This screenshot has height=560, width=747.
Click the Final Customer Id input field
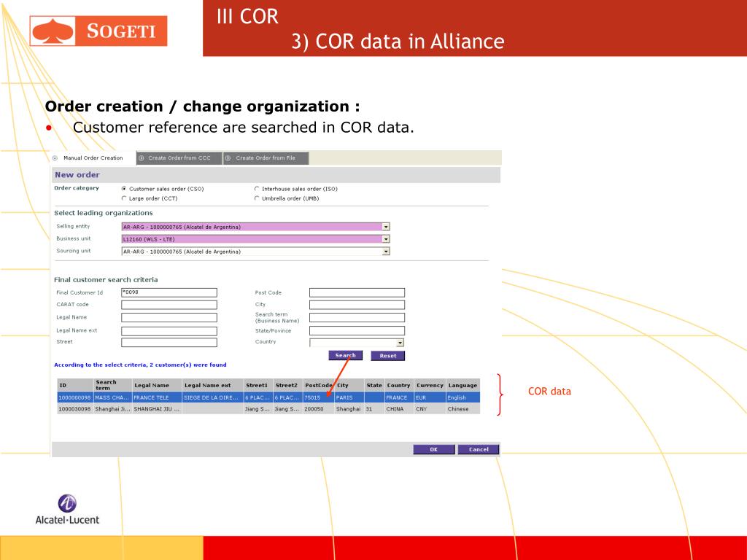[169, 292]
